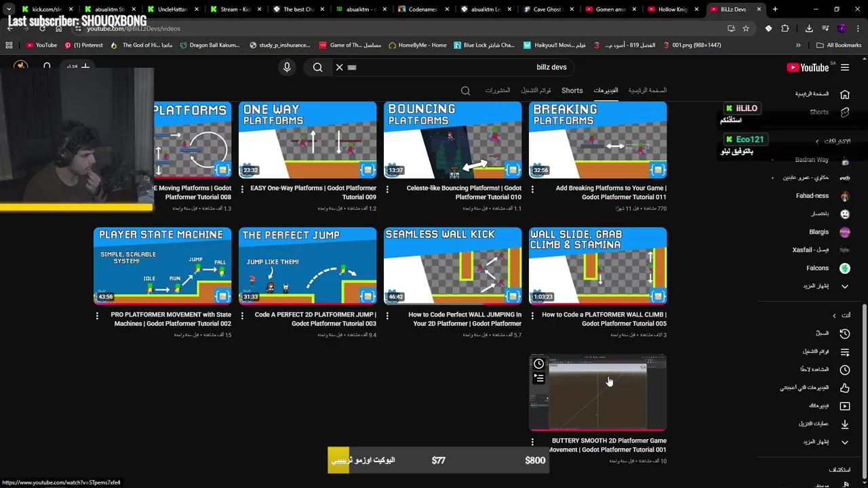This screenshot has width=868, height=488.
Task: Open the Blargis subscription channel
Action: click(x=829, y=232)
